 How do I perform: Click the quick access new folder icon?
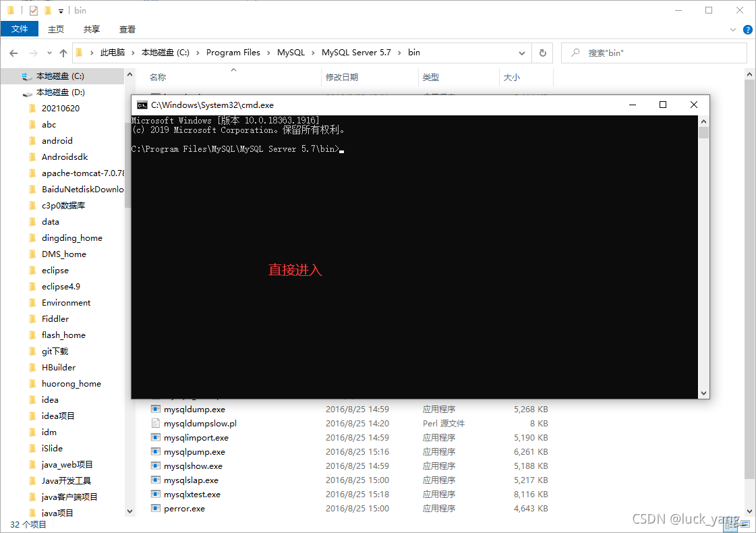[x=48, y=10]
